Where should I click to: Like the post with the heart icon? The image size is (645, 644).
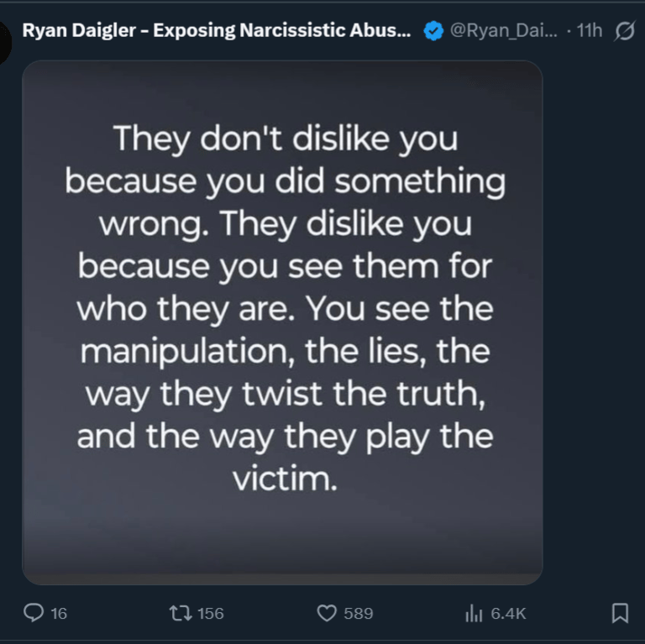[x=326, y=614]
